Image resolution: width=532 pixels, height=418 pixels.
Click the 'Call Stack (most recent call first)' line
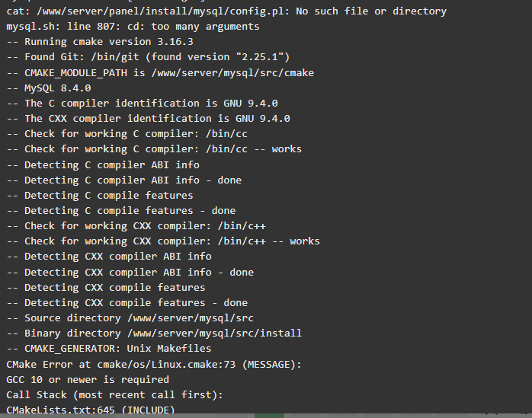click(114, 395)
